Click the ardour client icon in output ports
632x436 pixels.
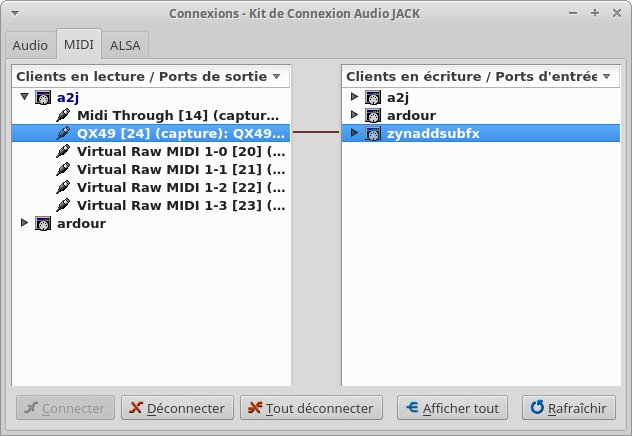click(43, 224)
